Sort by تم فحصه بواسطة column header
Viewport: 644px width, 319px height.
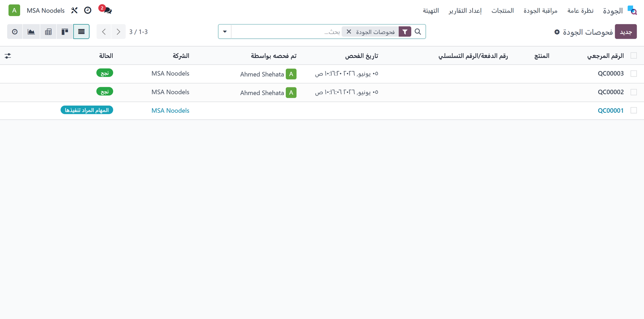point(274,56)
